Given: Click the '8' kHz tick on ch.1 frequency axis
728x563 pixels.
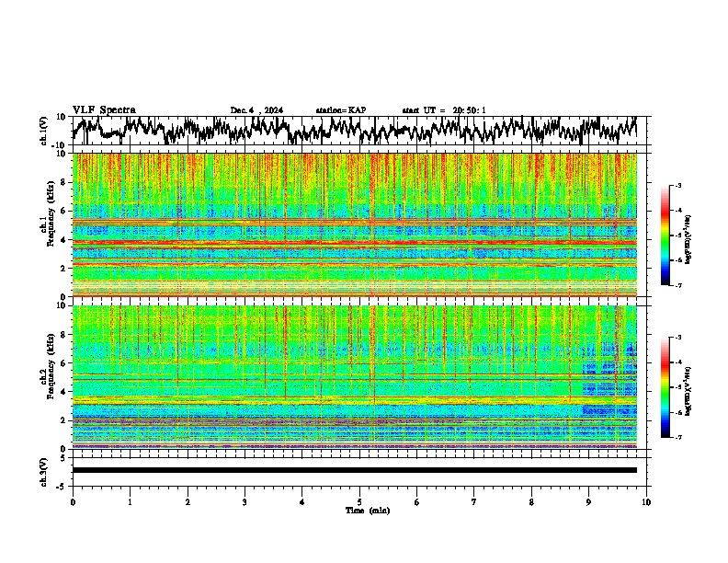Looking at the screenshot, I should 63,182.
